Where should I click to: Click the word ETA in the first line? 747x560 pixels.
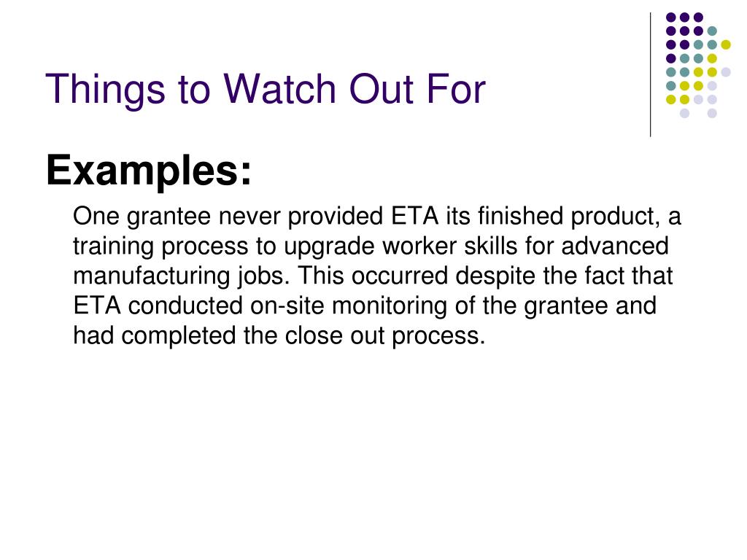pos(414,216)
